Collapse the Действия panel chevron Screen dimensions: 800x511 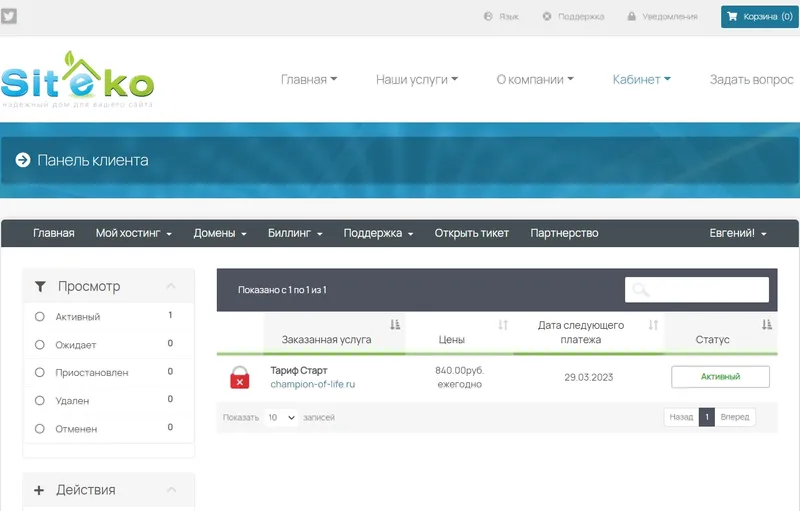[171, 490]
